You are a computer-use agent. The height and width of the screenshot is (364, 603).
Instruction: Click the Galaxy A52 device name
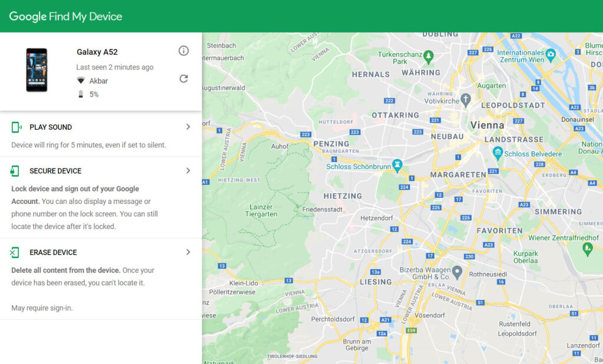point(97,52)
